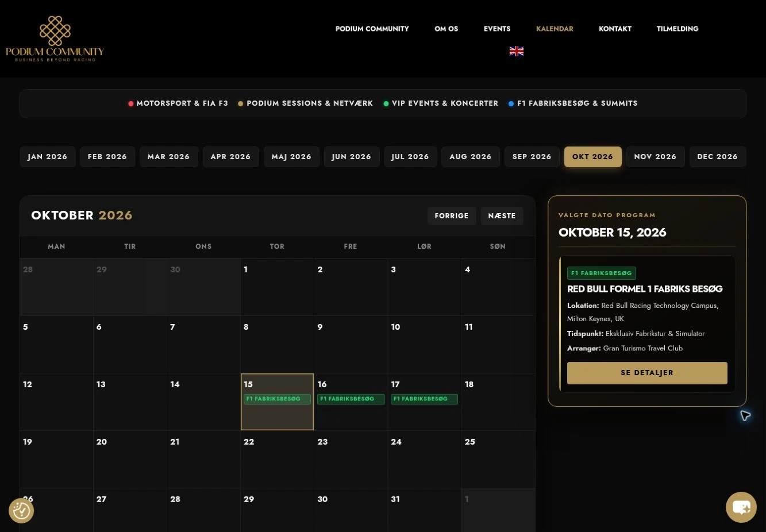Select October 18 calendar day

tap(498, 402)
